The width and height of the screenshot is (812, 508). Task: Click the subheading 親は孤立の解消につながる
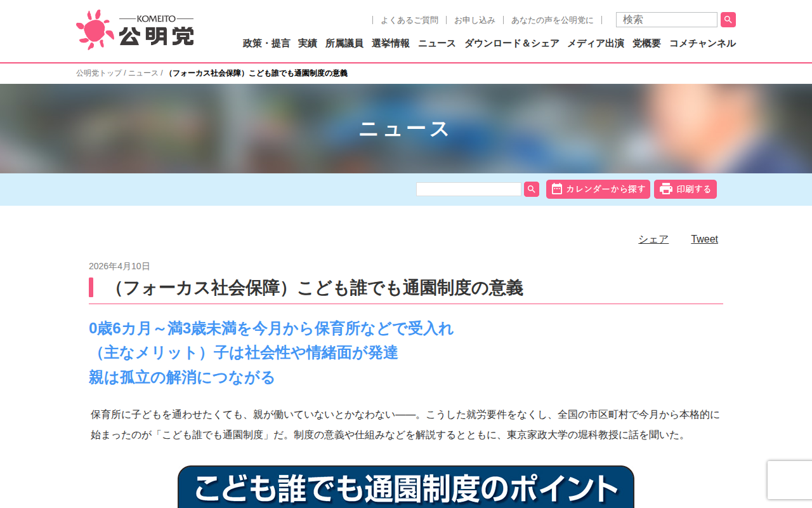pyautogui.click(x=182, y=377)
